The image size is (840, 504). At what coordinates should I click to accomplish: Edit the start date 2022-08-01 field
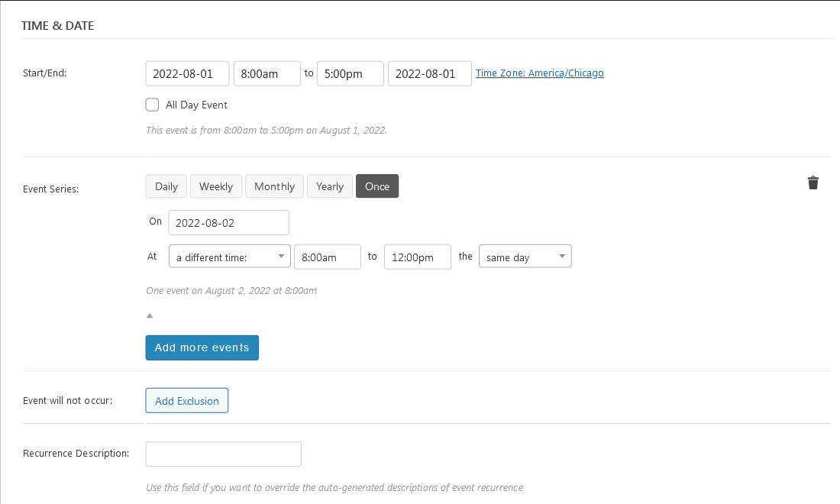[187, 74]
